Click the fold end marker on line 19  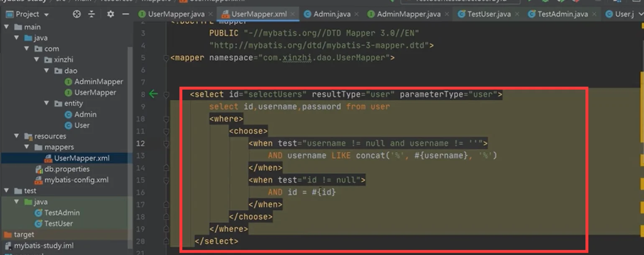pos(166,229)
